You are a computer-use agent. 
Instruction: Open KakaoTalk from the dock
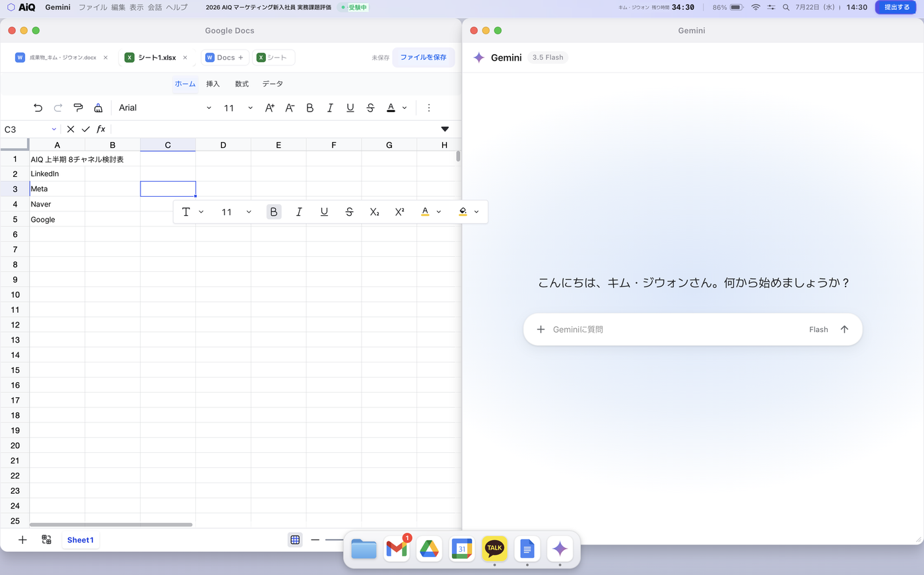click(494, 549)
